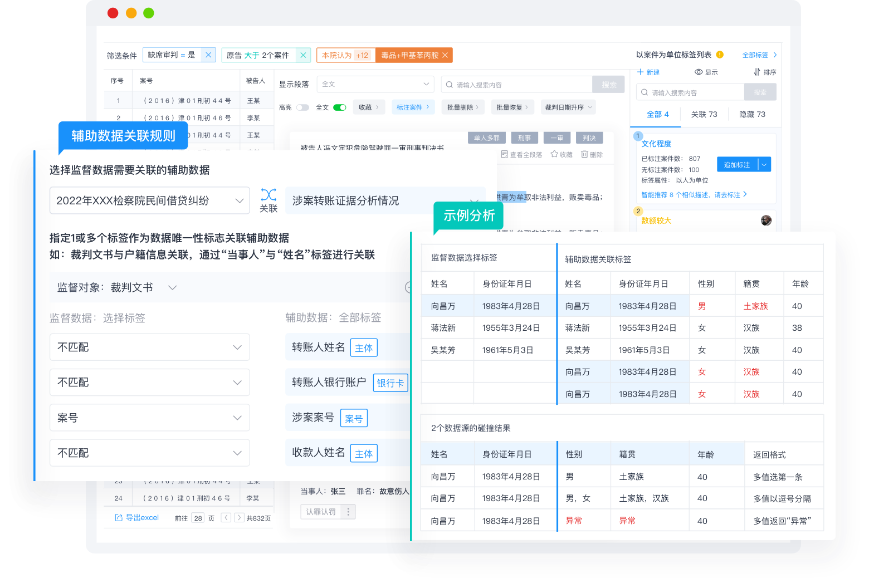Click the 新建 plus icon in label panel
Image resolution: width=869 pixels, height=588 pixels.
pos(641,72)
